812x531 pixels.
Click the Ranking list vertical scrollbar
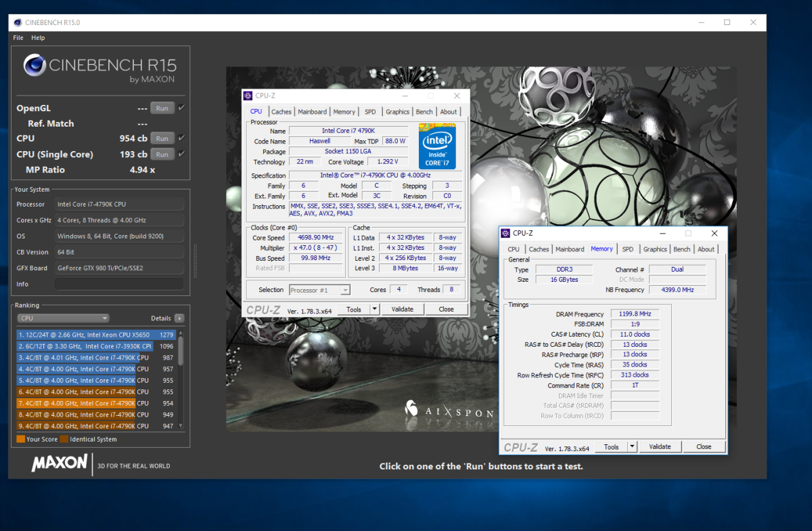pos(181,379)
